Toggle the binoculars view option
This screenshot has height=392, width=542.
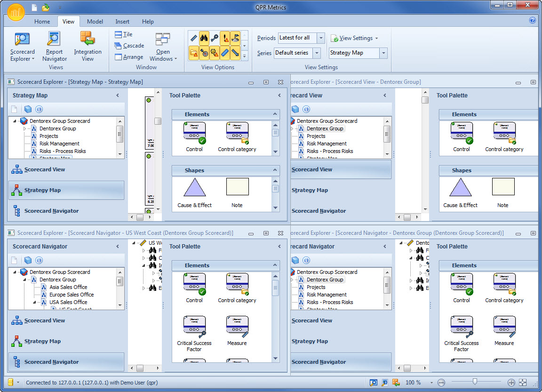204,38
